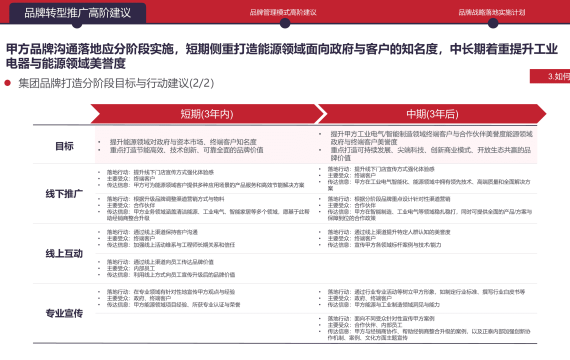This screenshot has height=360, width=570.
Task: Click line 通过线上渠道提升特定人群认知的美誉度
Action: coord(389,232)
